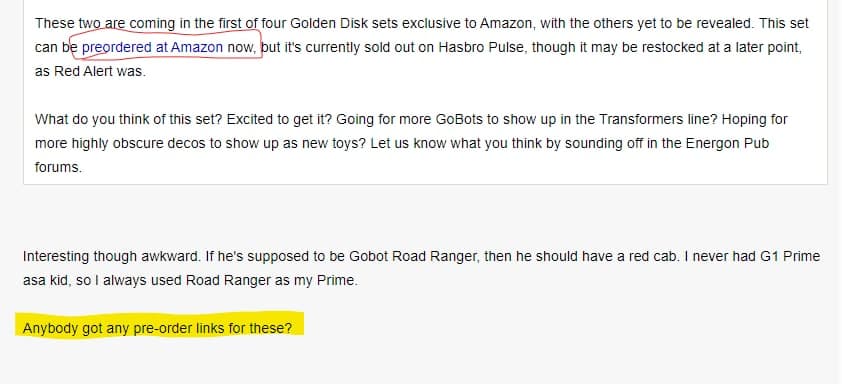
Task: Click the word 'forums.' ending the article
Action: (59, 167)
